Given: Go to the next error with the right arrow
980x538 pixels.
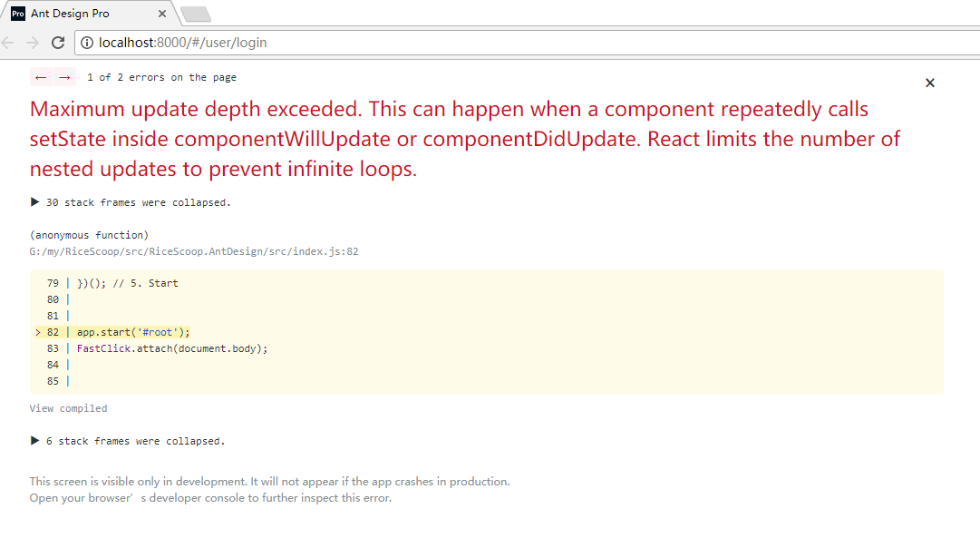Looking at the screenshot, I should click(x=64, y=77).
